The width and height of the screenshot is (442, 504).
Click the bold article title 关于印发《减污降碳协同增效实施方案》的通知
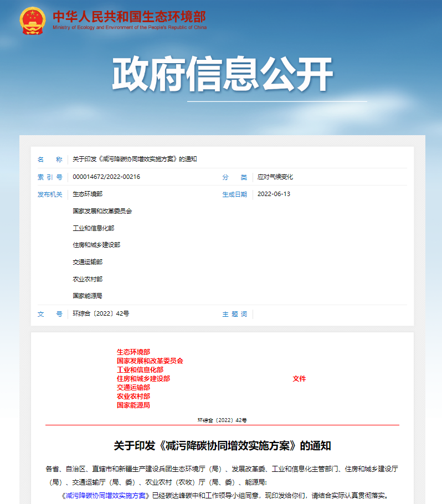coord(222,446)
